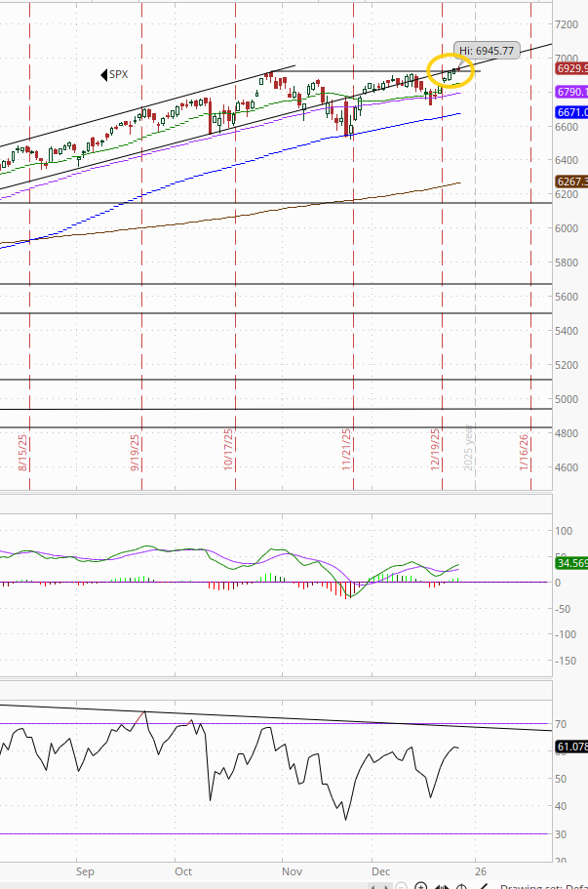Click the 8/15/25 expiration date marker
This screenshot has height=889, width=588.
[22, 453]
